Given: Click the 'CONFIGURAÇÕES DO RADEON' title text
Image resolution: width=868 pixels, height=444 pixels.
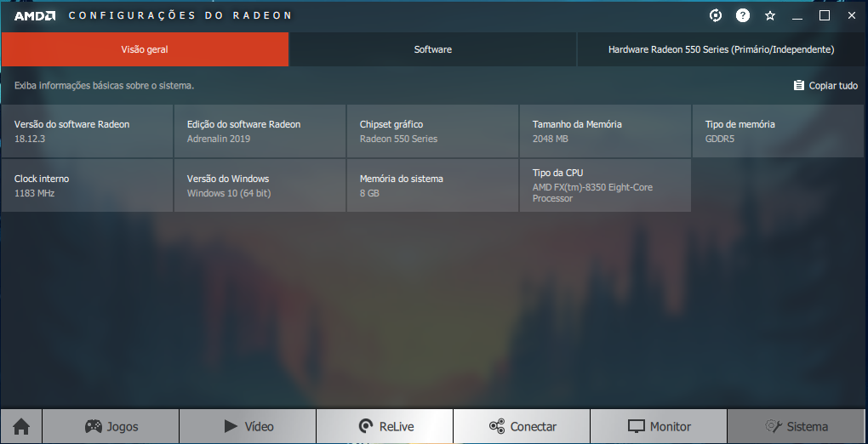Looking at the screenshot, I should [180, 15].
